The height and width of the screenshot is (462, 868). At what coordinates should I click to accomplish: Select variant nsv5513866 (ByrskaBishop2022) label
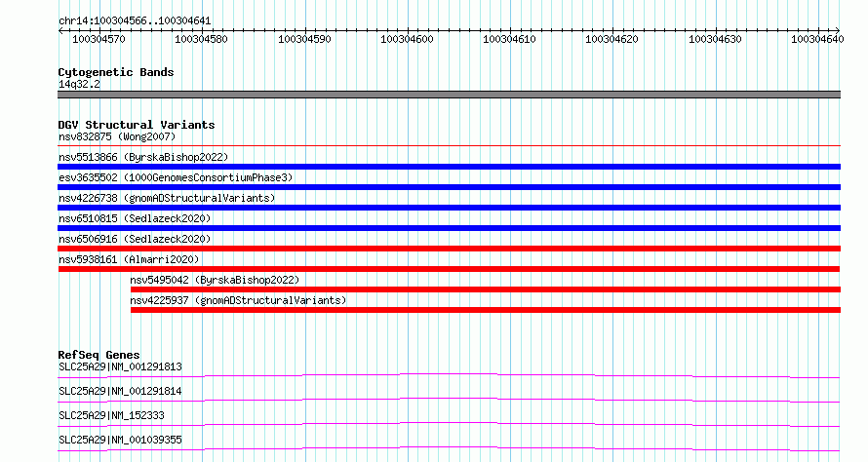click(x=143, y=157)
